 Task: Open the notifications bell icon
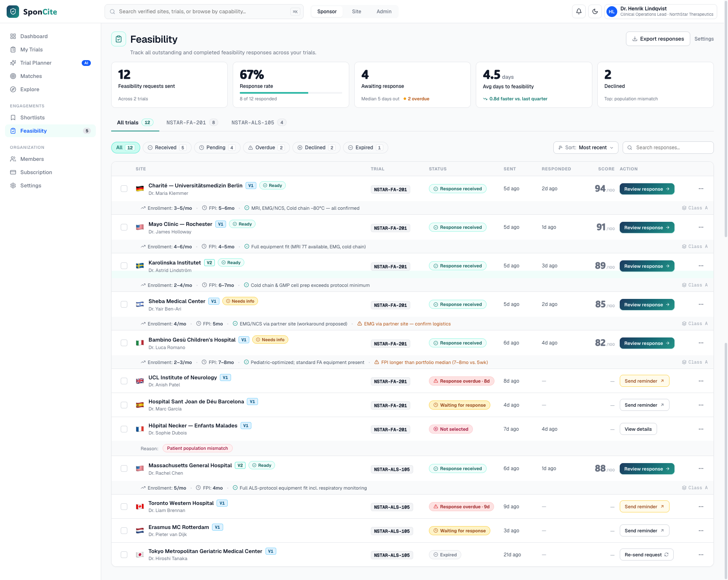pos(579,12)
